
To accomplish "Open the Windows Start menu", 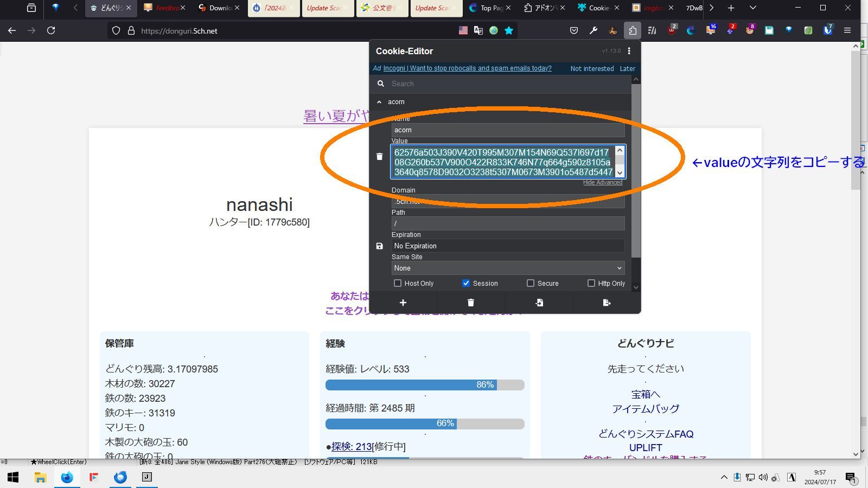I will 13,477.
